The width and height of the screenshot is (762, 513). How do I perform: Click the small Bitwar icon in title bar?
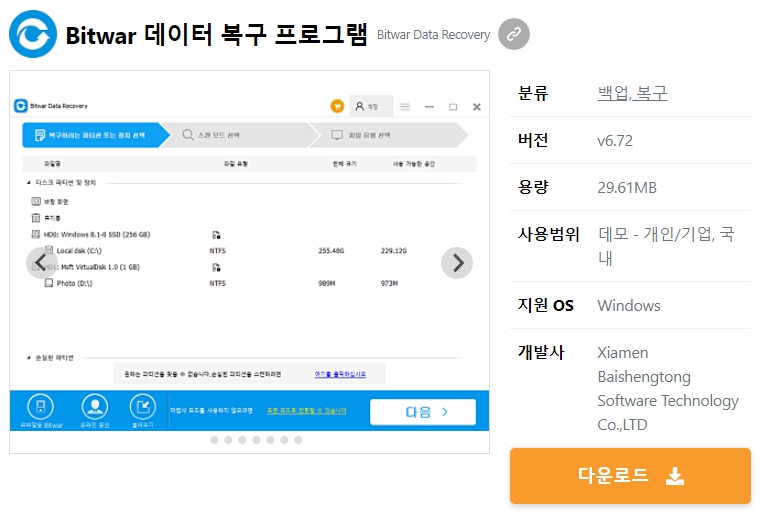[x=21, y=105]
